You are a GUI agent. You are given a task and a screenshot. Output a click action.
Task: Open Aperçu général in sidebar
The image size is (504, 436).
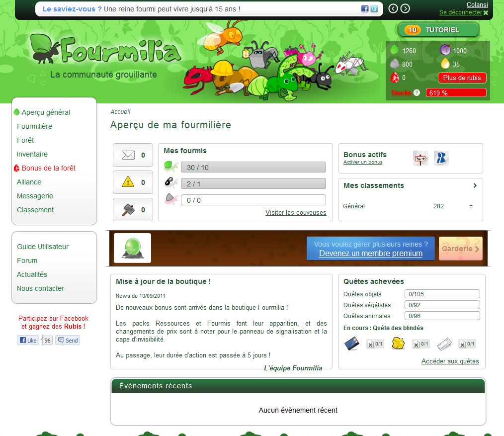pos(46,112)
